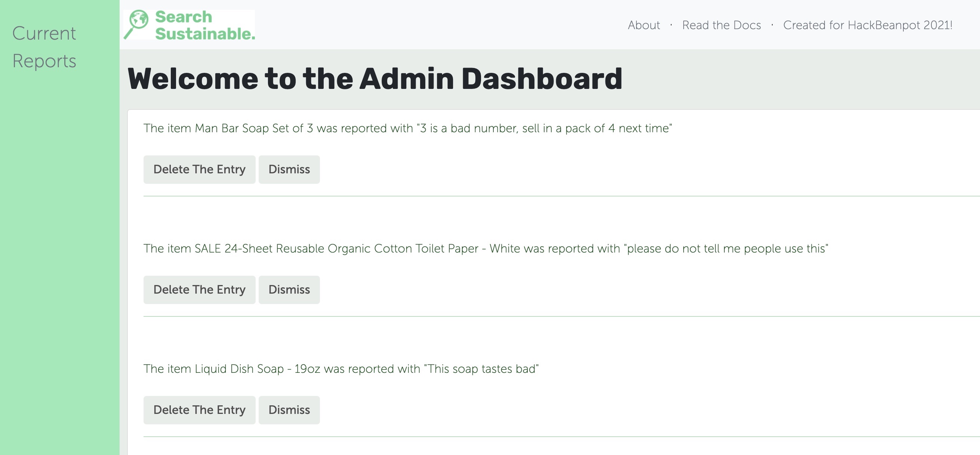Click Created for HackBeanpot 2021! link

(x=868, y=25)
